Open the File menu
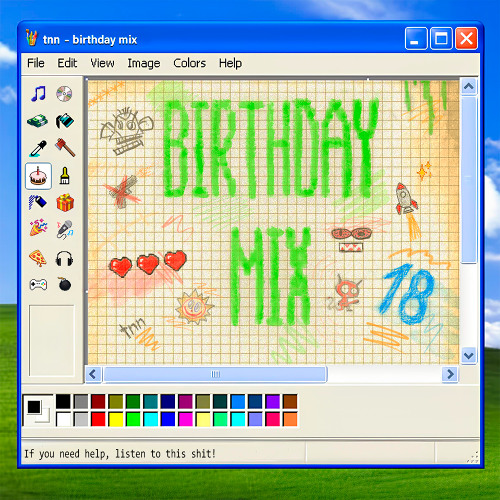The image size is (500, 500). (36, 63)
